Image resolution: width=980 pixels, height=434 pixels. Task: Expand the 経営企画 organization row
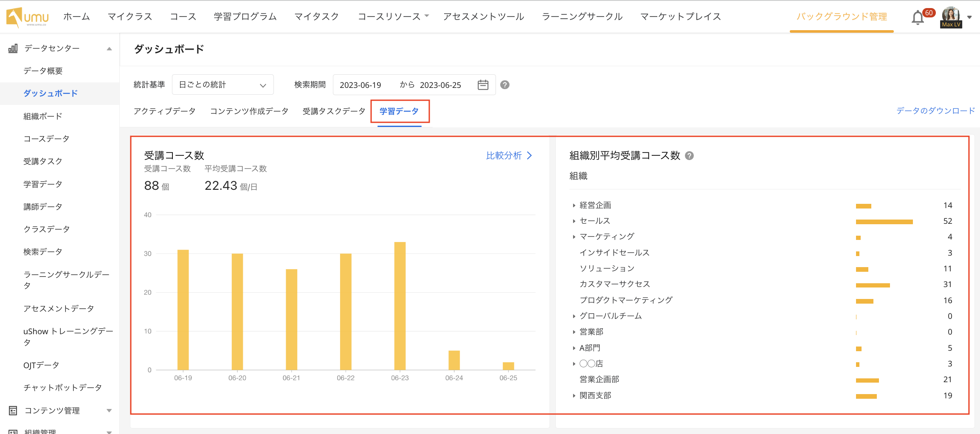[x=574, y=205]
